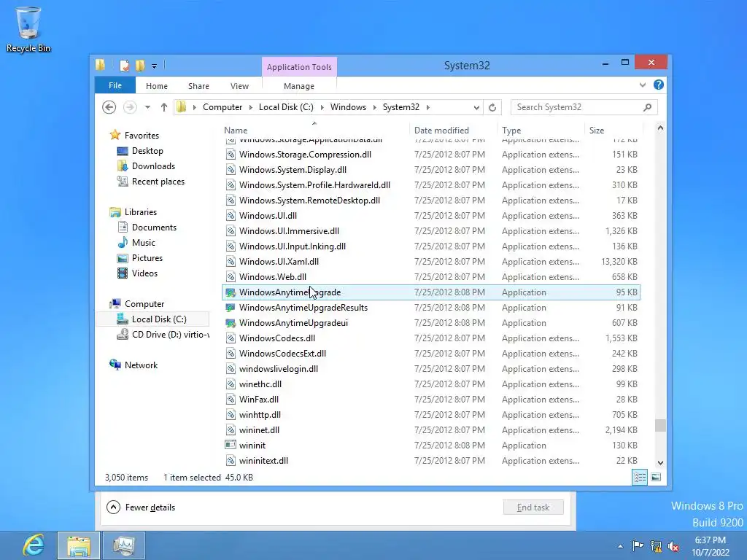Select the WindowsAnytimeUpgradeResults application icon
This screenshot has height=560, width=747.
pyautogui.click(x=231, y=308)
